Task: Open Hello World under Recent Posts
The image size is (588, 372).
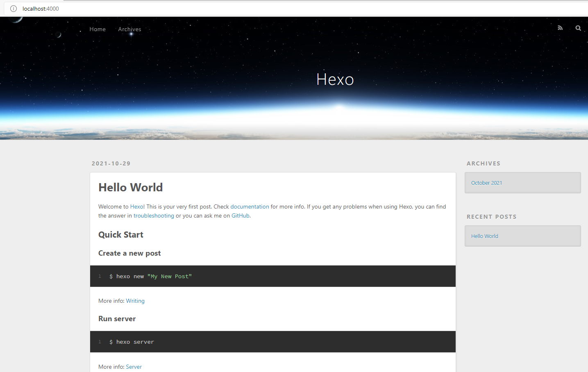Action: pos(485,236)
